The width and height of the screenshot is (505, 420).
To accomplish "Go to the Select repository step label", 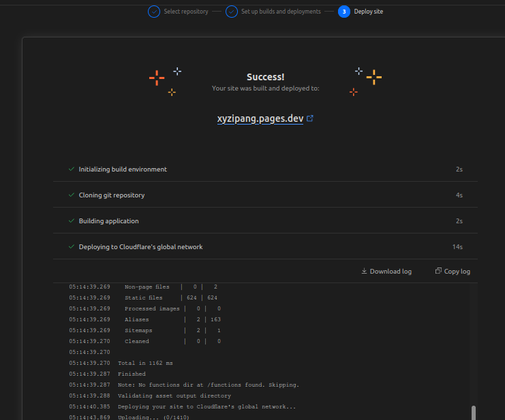I will 186,12.
